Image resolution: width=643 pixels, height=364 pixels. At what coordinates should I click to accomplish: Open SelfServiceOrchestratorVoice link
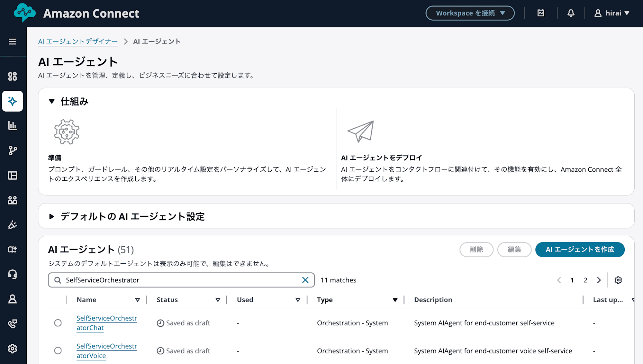point(107,351)
